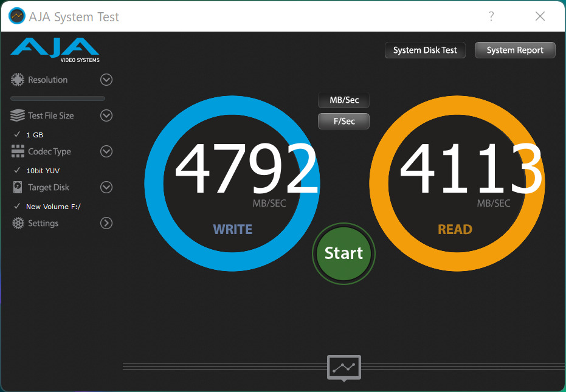
Task: Click the Target Disk label
Action: point(49,187)
